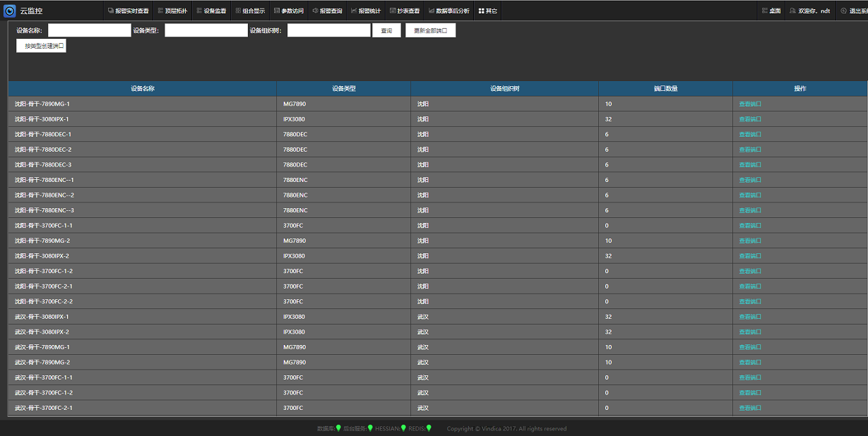Click the green REDIS status light
This screenshot has width=868, height=436.
point(429,428)
